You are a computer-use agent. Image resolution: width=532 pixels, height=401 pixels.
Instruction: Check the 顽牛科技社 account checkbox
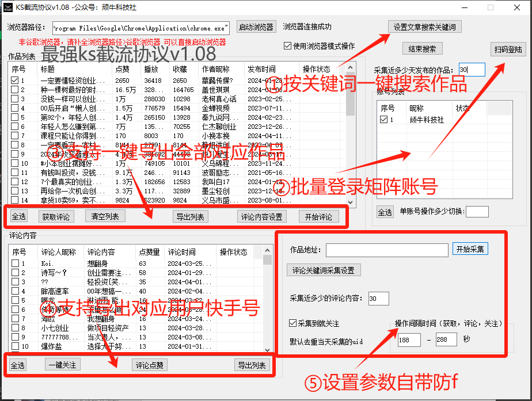pos(384,120)
